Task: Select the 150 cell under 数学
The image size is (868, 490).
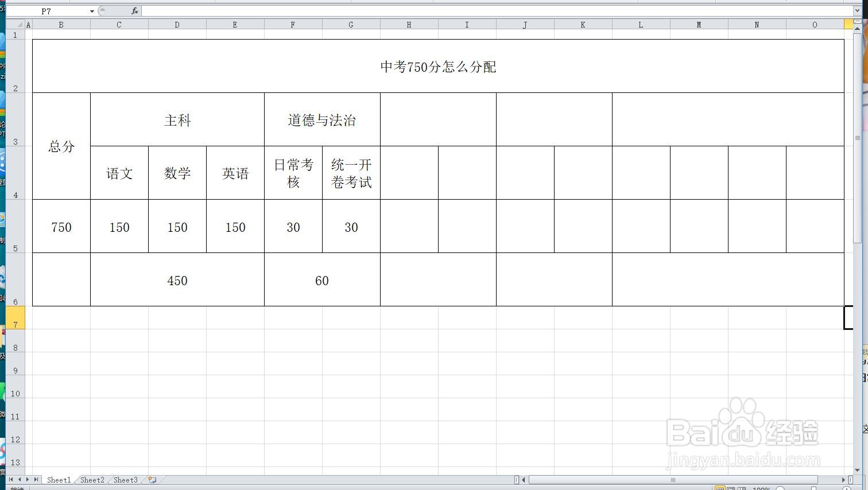Action: [177, 226]
